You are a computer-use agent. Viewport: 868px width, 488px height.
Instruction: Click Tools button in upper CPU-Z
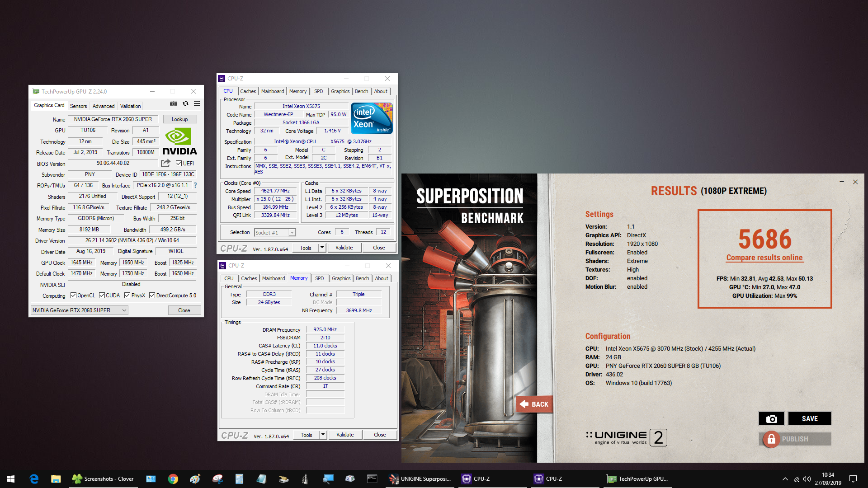[x=306, y=248]
